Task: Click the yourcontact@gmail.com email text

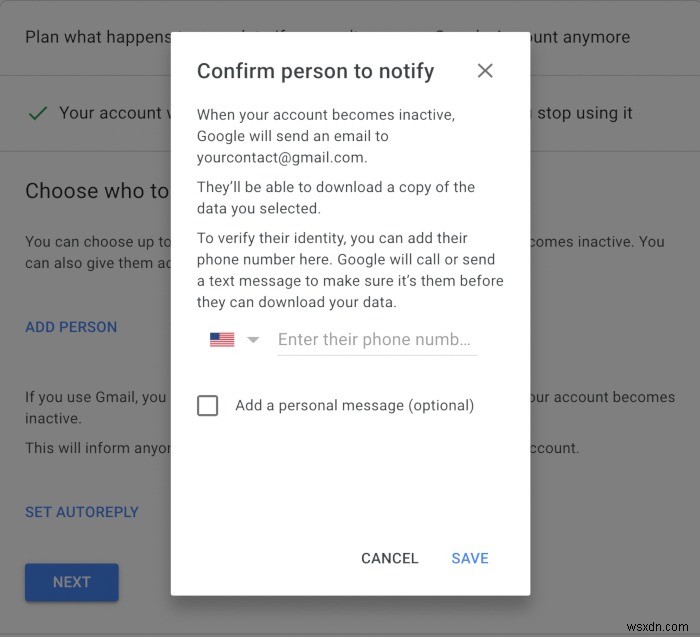Action: 281,157
